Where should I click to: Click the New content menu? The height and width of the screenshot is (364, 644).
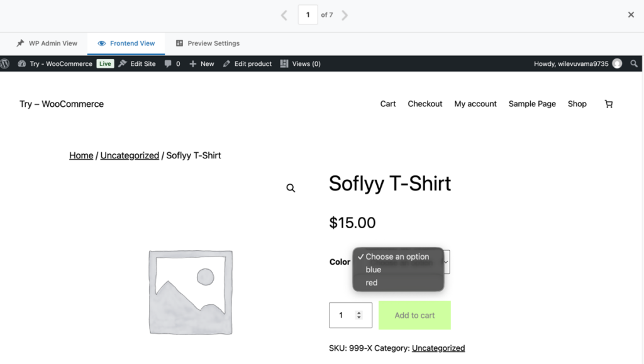pyautogui.click(x=202, y=63)
